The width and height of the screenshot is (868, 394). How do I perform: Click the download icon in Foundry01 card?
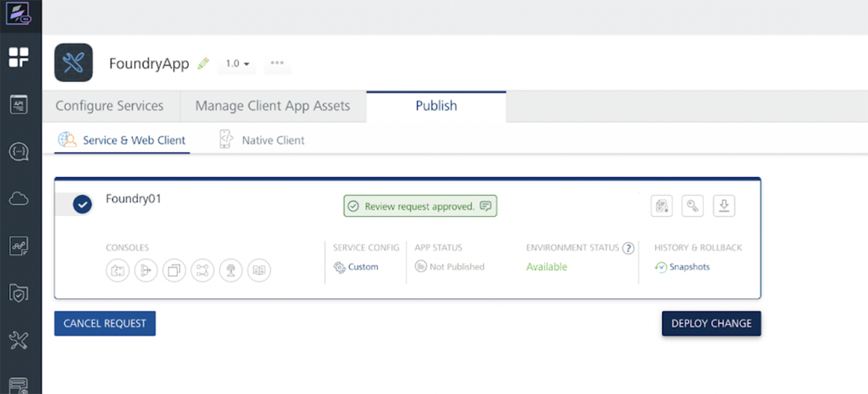[x=724, y=206]
